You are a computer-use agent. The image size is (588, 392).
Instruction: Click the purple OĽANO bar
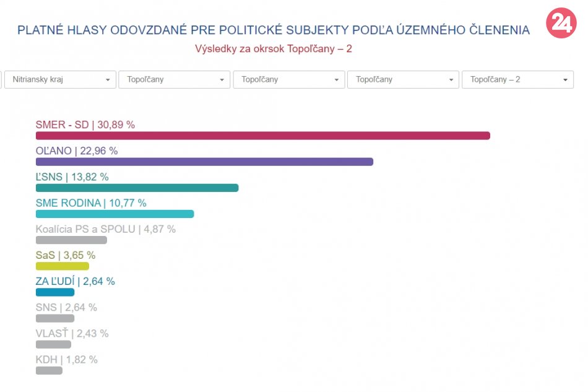(204, 162)
